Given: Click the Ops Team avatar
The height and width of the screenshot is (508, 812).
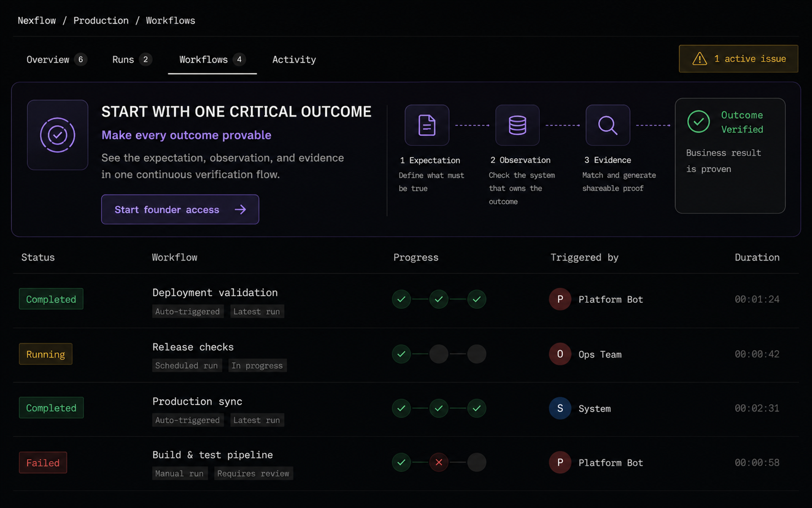Looking at the screenshot, I should (x=560, y=354).
